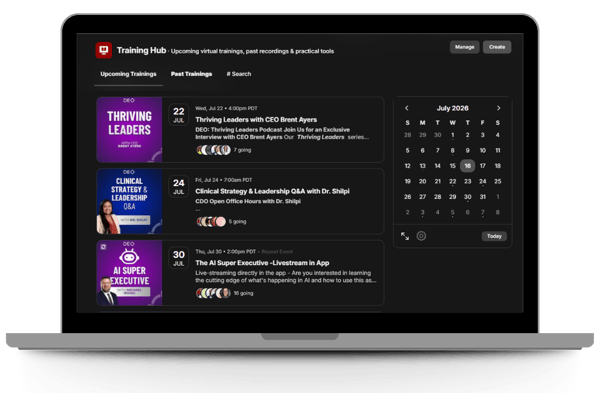Click the 24 JUL date badge
The image size is (600, 393).
coord(179,186)
